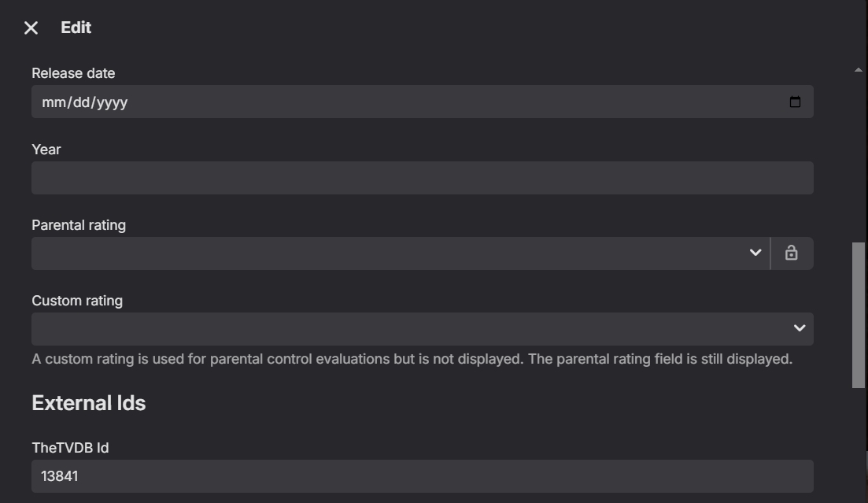Close the Edit dialog with the X icon
This screenshot has width=868, height=503.
tap(31, 28)
